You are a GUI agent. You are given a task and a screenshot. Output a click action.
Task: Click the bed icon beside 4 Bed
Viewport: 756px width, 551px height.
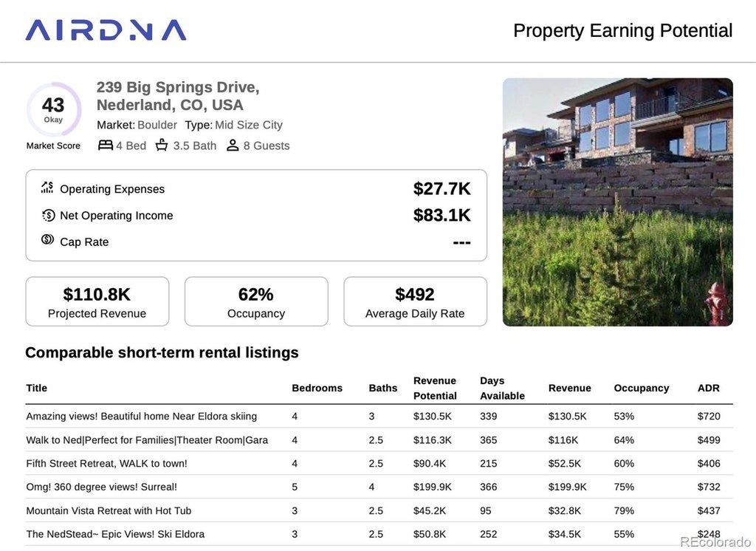[x=106, y=146]
